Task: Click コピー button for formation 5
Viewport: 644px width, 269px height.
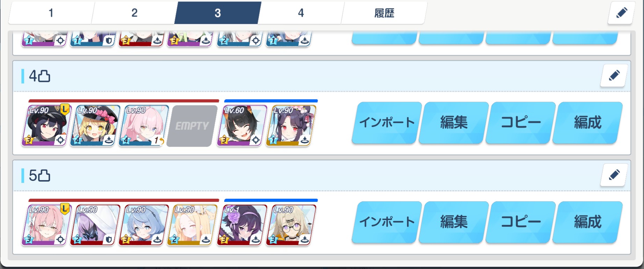Action: (521, 222)
